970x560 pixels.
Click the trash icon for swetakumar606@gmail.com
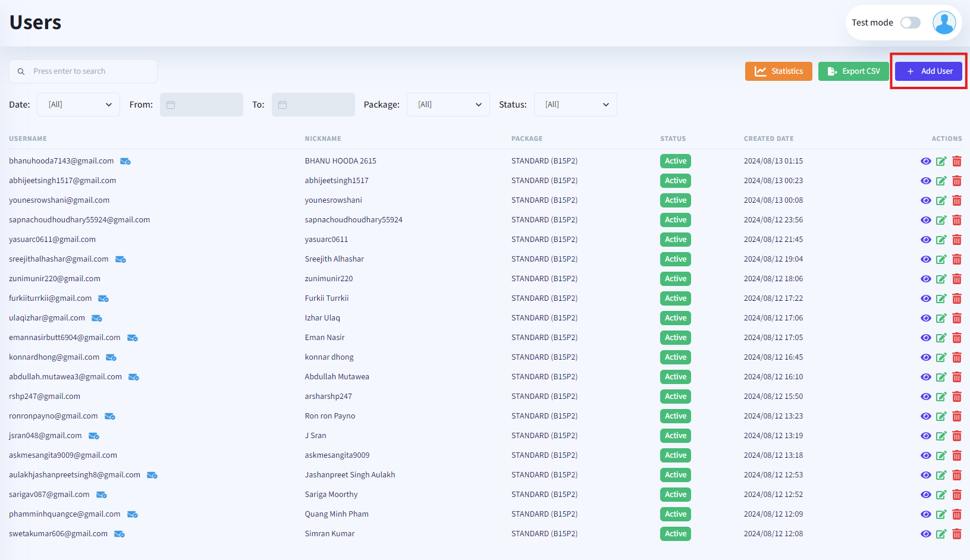coord(956,534)
